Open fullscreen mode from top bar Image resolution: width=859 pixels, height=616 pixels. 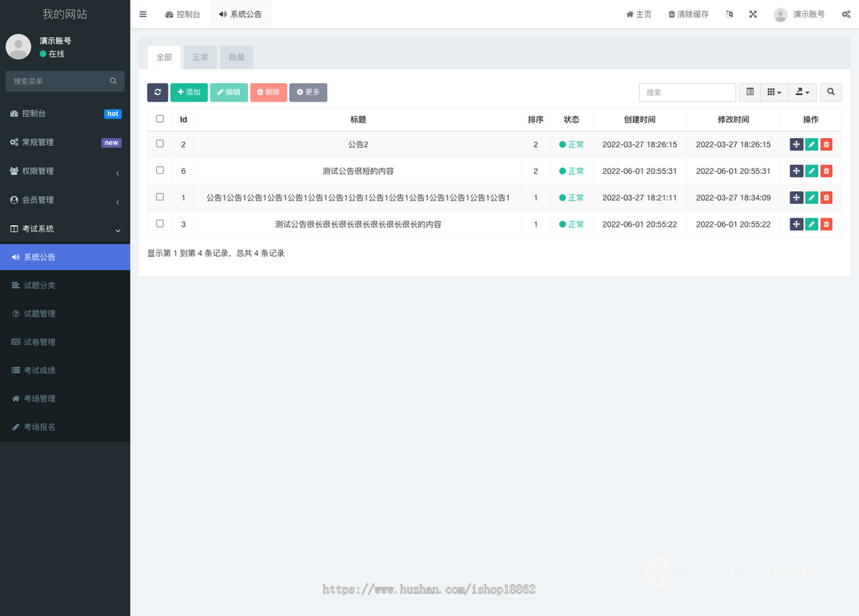click(x=752, y=14)
